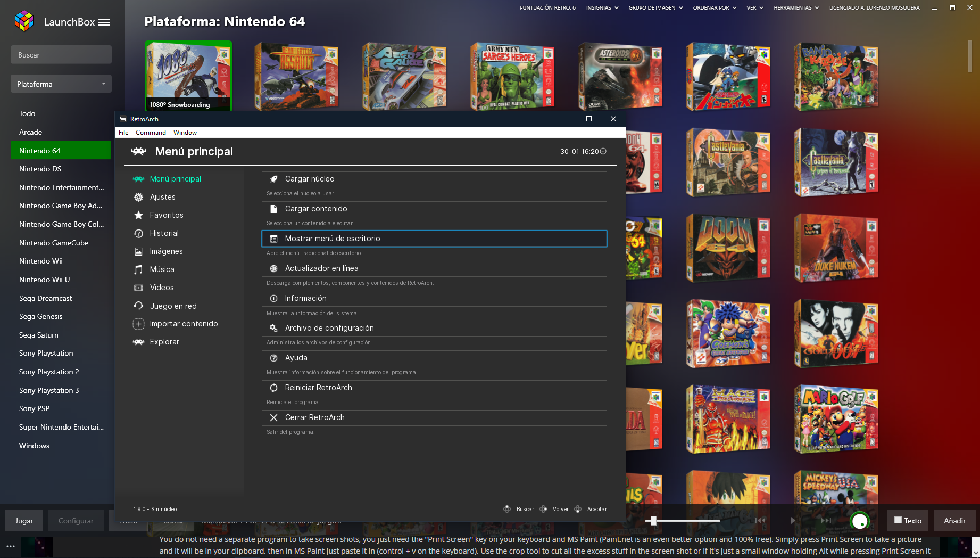Click the RetroArch title bar invader icon
This screenshot has width=980, height=558.
123,119
